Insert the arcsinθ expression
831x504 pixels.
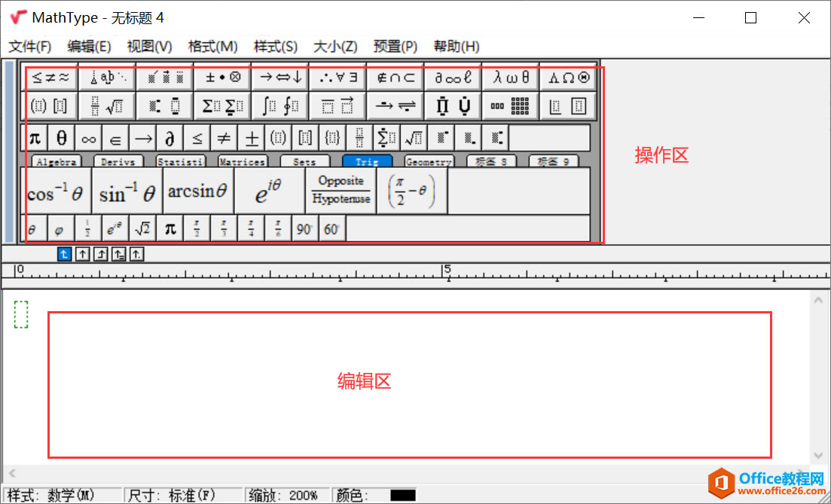(197, 190)
